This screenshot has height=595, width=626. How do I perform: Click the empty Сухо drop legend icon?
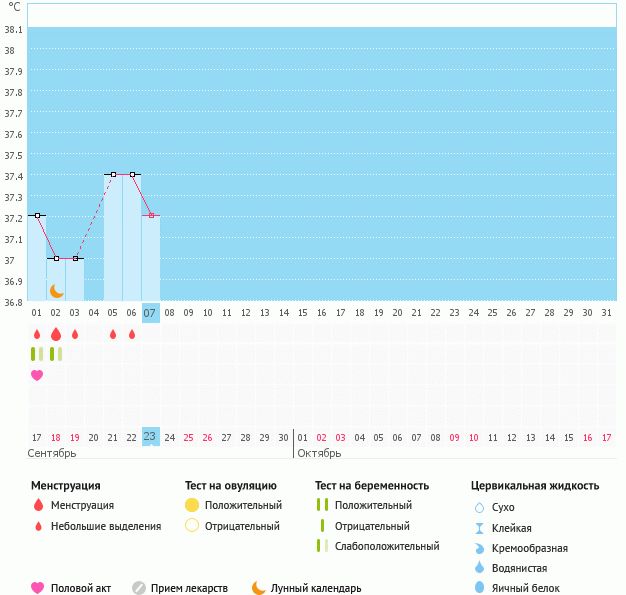pos(479,508)
